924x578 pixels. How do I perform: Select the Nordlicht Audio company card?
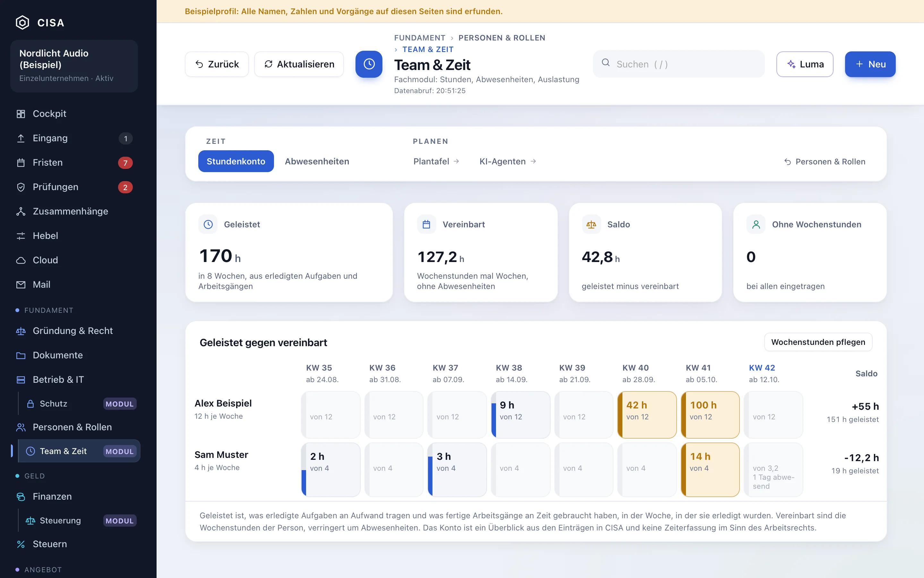coord(74,66)
